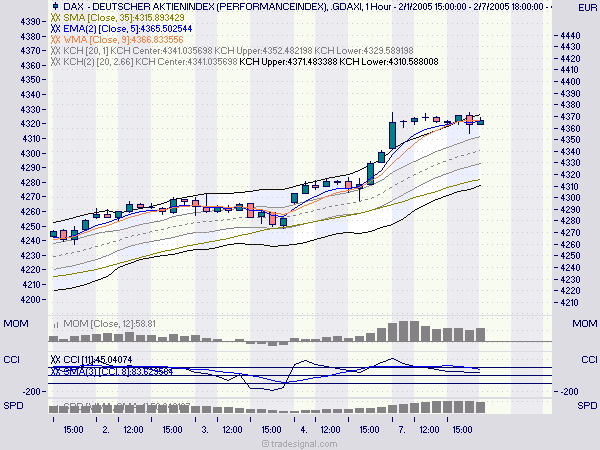Viewport: 600px width, 450px height.
Task: Click the '2.' date label on time axis
Action: (106, 430)
